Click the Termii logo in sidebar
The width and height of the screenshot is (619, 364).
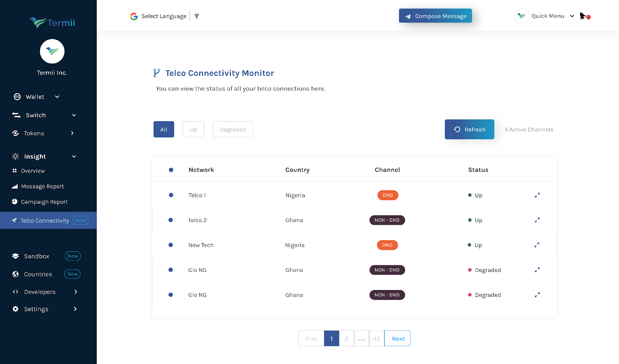(52, 22)
